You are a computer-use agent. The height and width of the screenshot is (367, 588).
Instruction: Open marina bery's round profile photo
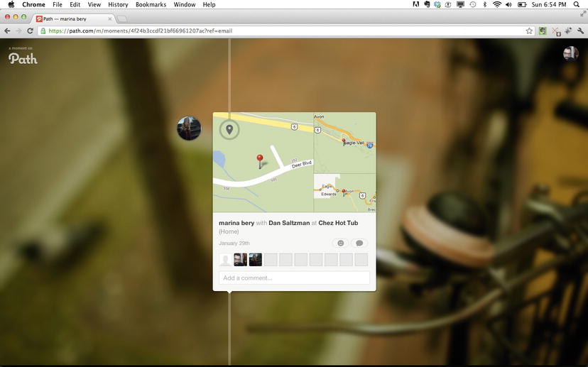(189, 128)
